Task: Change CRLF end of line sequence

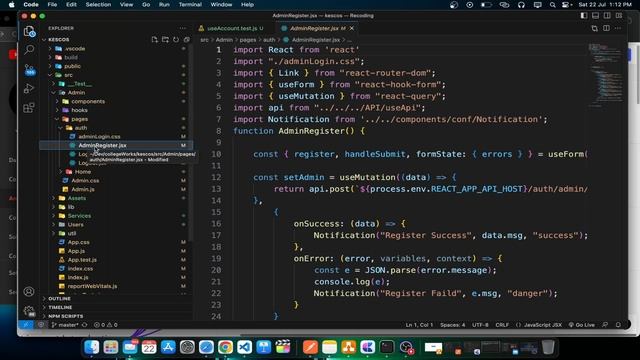Action: click(502, 325)
